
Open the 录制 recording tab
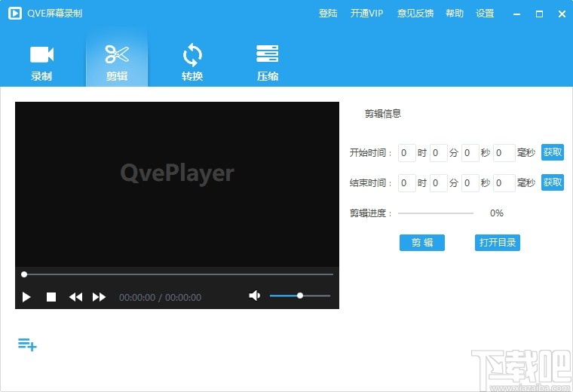tap(41, 63)
